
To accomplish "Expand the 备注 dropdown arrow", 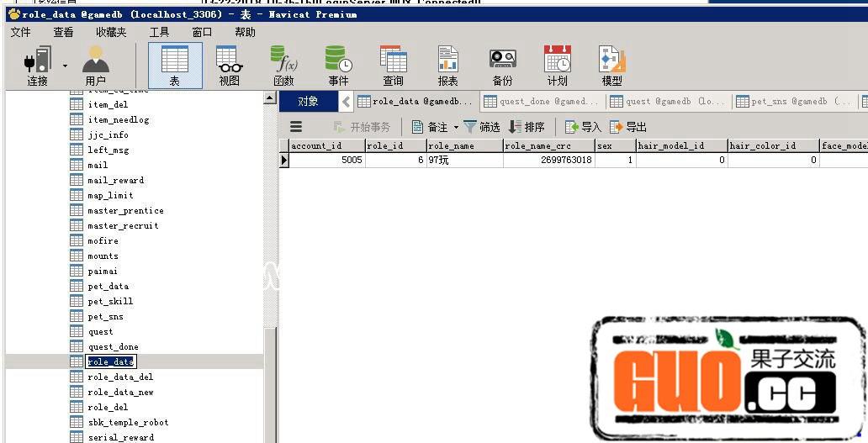I will [x=456, y=128].
